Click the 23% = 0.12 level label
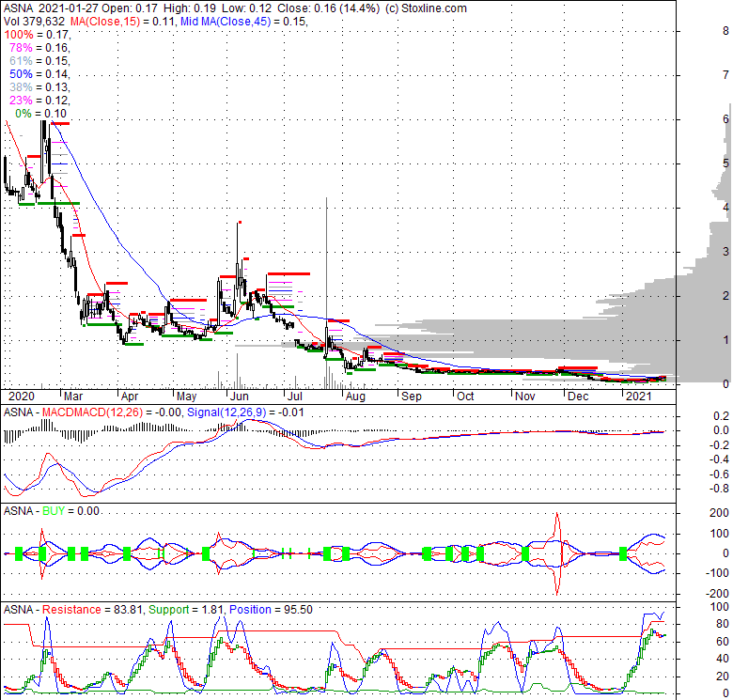 (39, 100)
